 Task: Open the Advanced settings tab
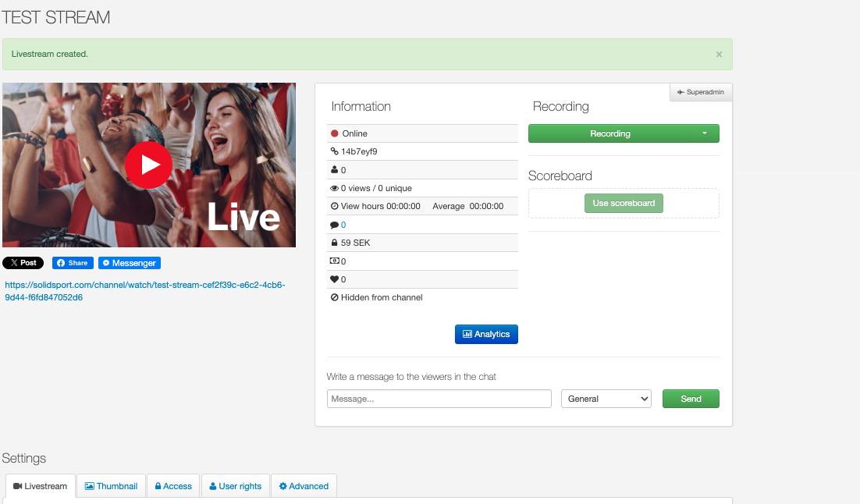point(304,486)
